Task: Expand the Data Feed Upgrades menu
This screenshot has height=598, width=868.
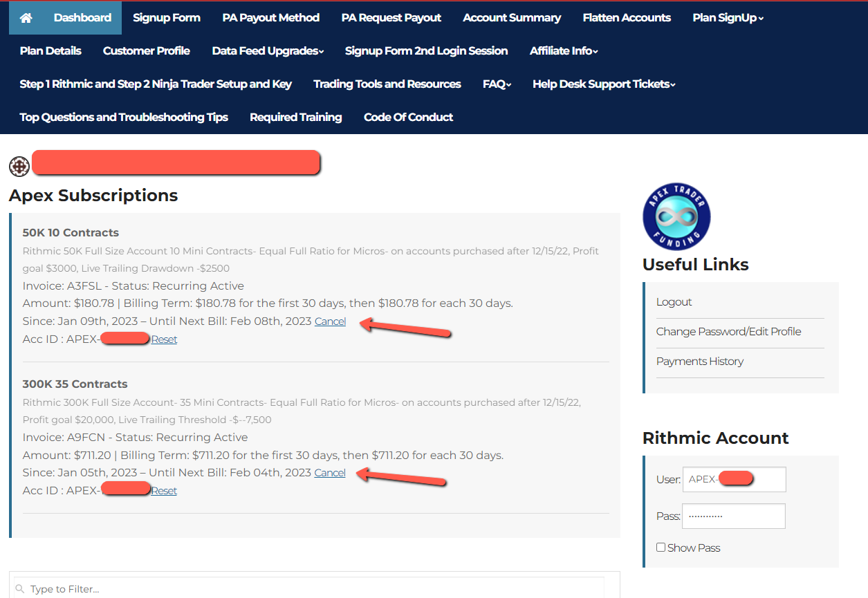Action: point(268,51)
